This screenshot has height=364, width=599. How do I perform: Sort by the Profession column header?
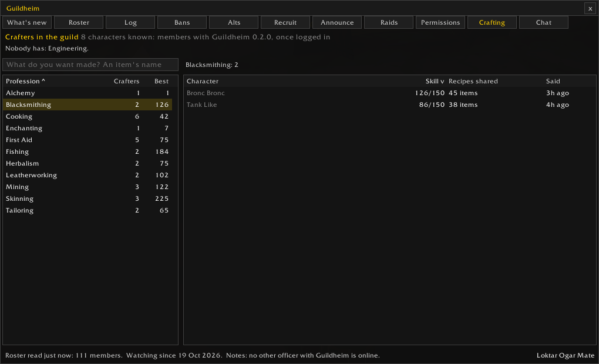coord(25,81)
